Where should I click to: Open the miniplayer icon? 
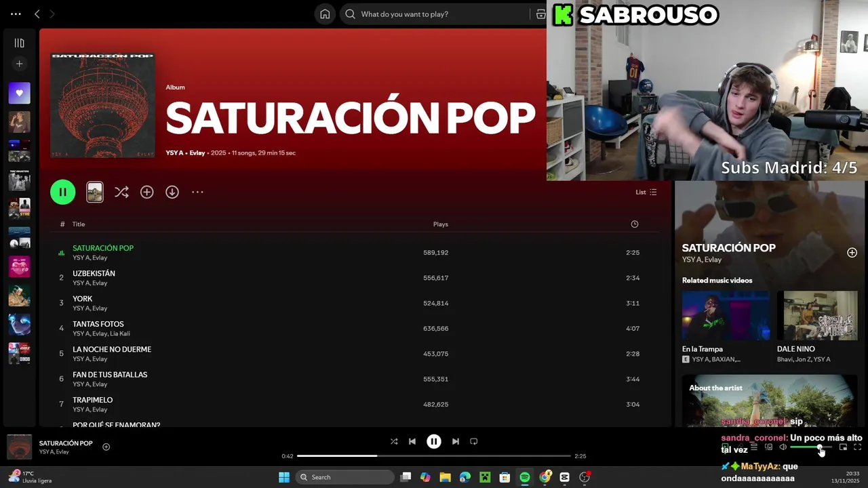pyautogui.click(x=843, y=447)
